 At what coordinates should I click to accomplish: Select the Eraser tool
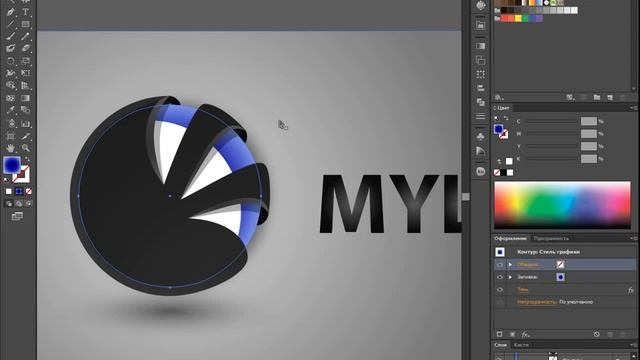click(25, 48)
